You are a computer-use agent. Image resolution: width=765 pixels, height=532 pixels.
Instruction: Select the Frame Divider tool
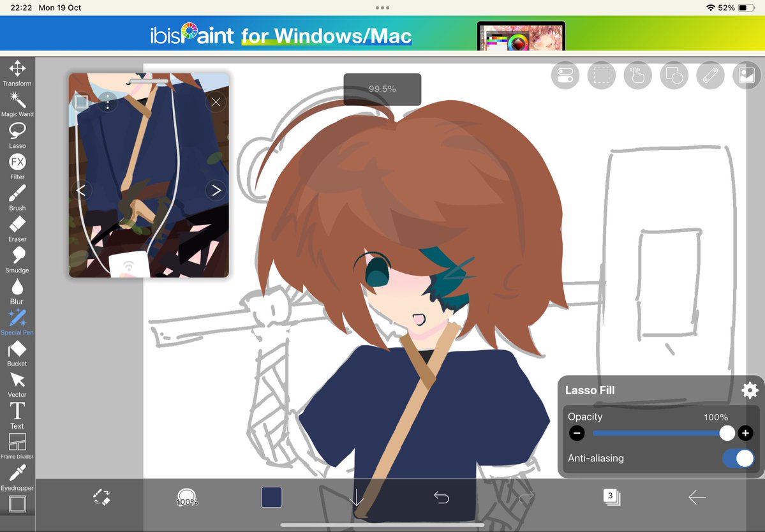click(17, 447)
